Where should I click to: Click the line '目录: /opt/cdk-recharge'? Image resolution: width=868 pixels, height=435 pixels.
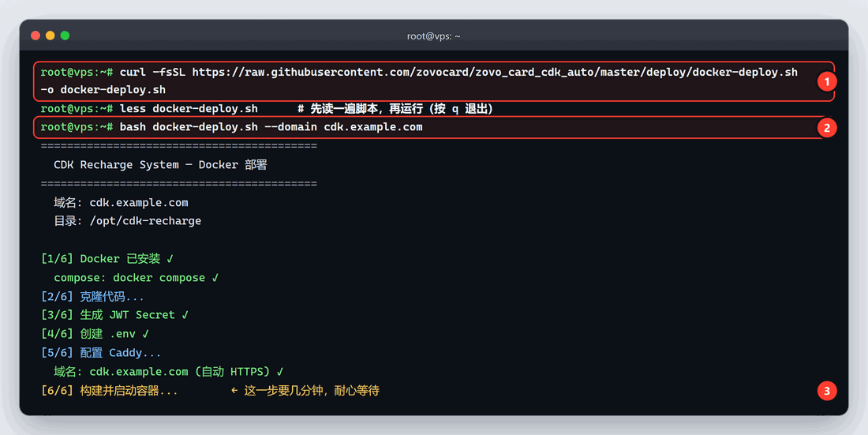coord(127,220)
